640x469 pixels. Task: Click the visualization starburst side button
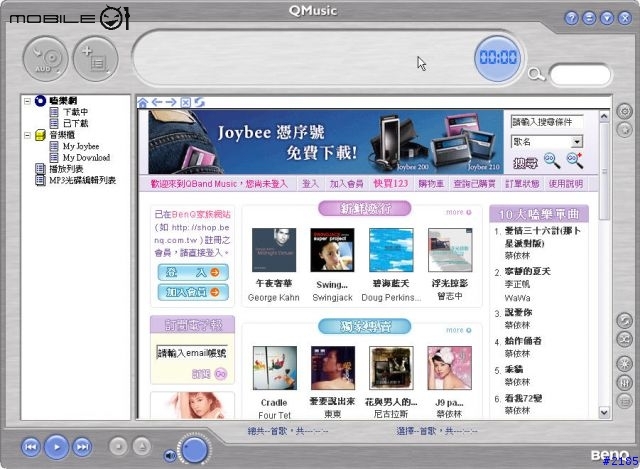[x=624, y=363]
